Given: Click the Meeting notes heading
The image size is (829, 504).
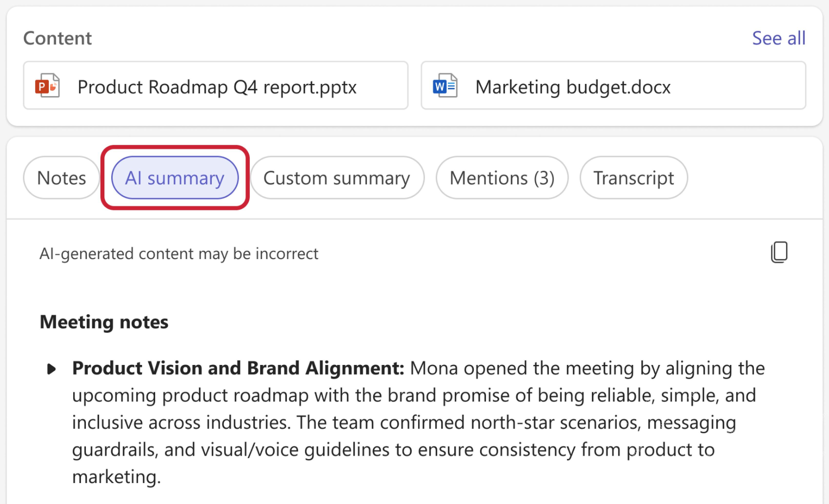Looking at the screenshot, I should click(x=104, y=322).
